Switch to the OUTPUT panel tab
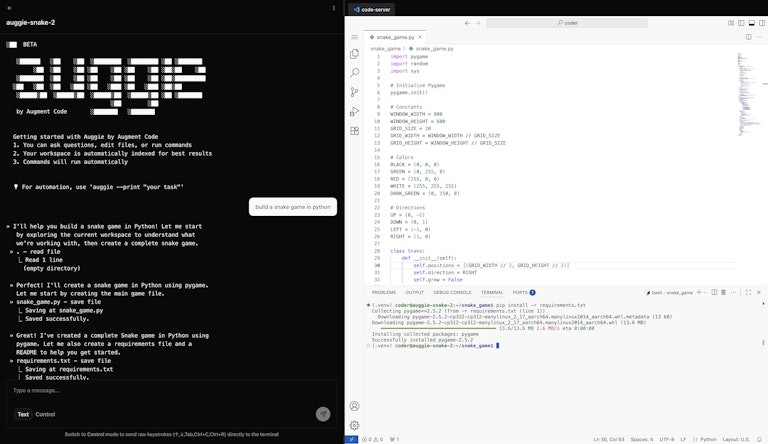Viewport: 768px width, 444px height. click(x=414, y=293)
